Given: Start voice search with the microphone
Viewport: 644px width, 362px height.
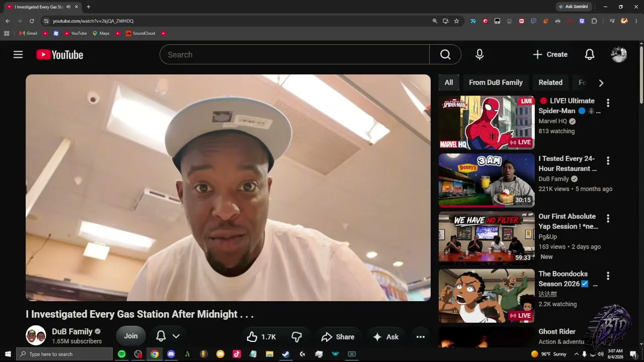Looking at the screenshot, I should [x=479, y=54].
